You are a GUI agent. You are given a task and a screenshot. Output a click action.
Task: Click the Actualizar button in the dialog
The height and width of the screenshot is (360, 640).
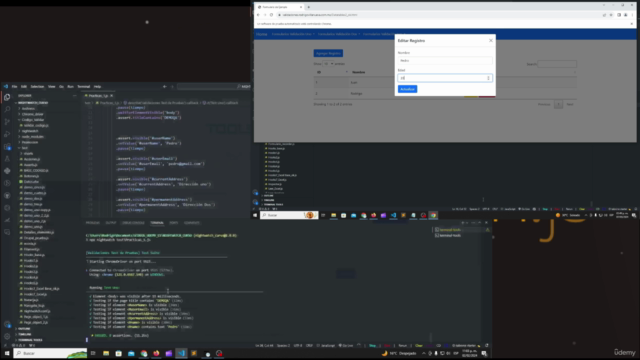(x=407, y=89)
